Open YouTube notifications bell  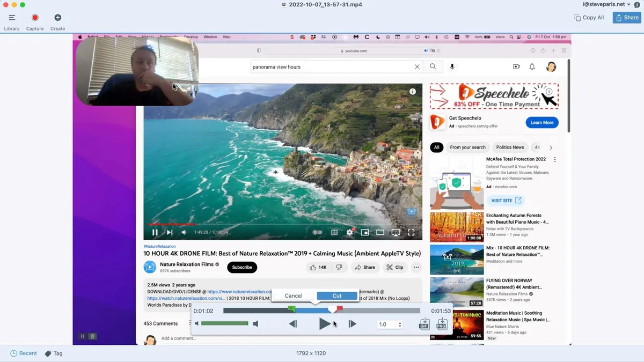click(532, 67)
